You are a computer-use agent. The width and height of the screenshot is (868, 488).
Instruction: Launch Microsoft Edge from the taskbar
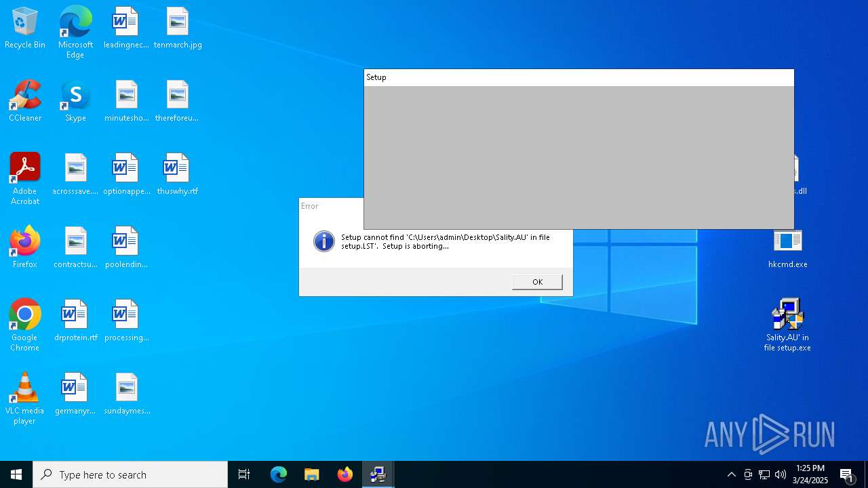click(279, 474)
